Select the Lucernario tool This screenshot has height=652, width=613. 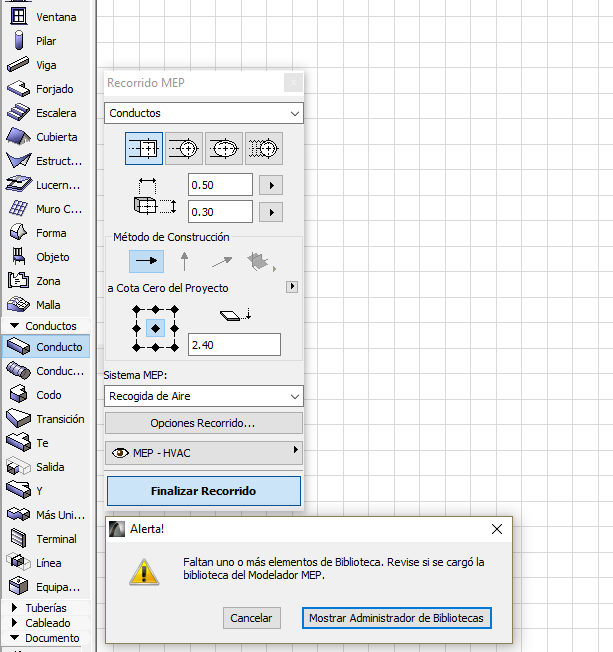click(46, 185)
